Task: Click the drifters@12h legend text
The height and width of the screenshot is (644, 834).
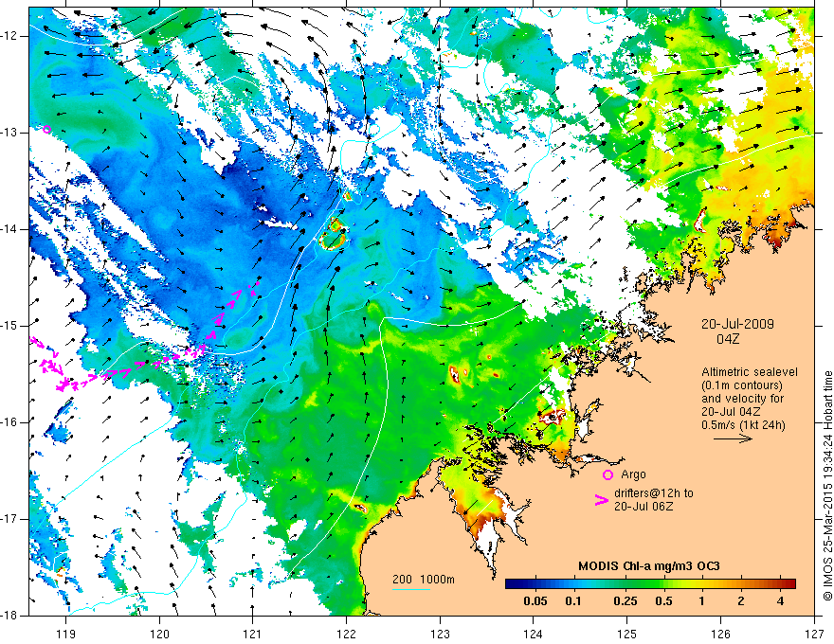Action: 654,499
